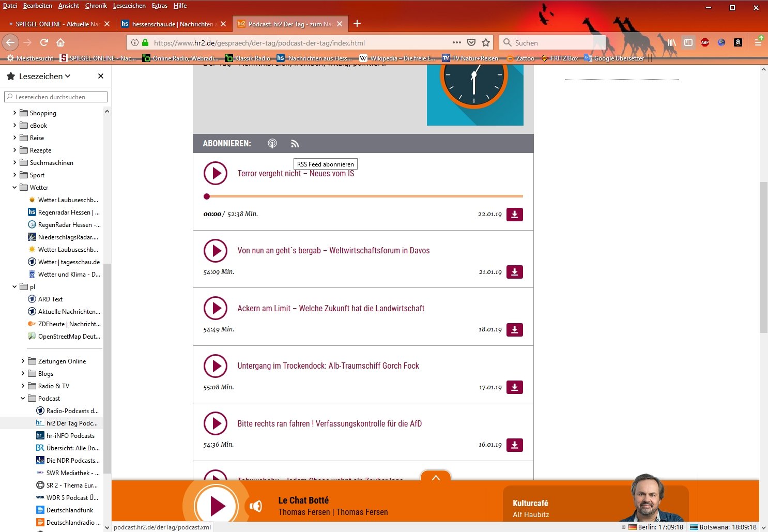Open the Wikipedia toolbar bookmark
Screen dimensions: 768x532
397,58
